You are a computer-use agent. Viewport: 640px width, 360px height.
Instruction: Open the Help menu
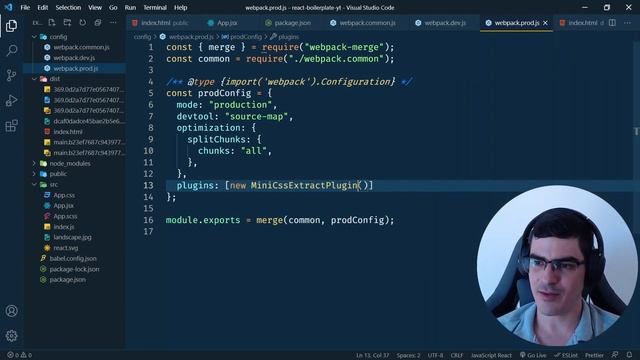(180, 7)
